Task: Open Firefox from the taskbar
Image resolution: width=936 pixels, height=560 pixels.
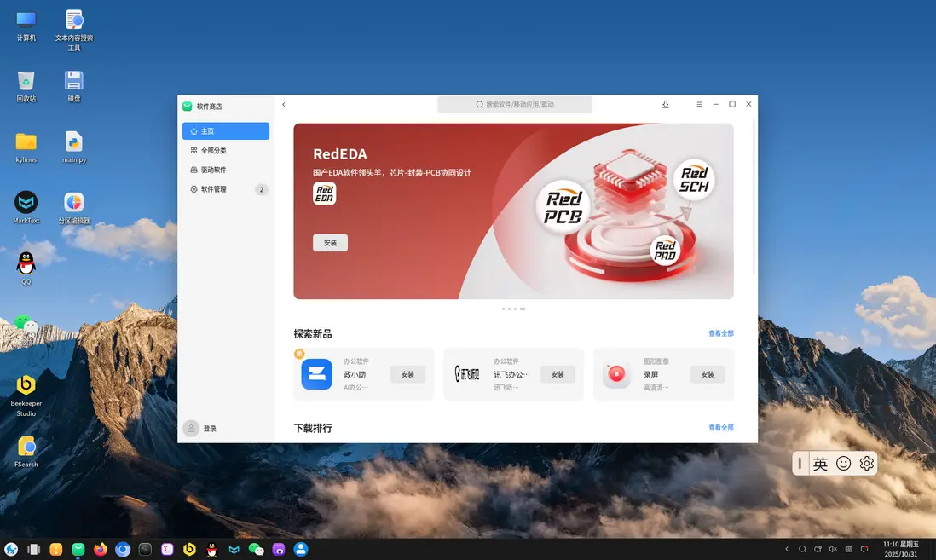Action: coord(101,549)
